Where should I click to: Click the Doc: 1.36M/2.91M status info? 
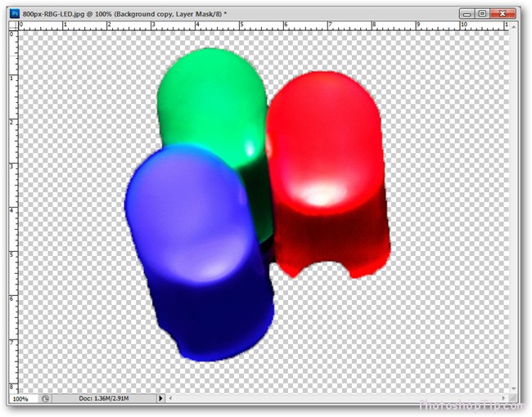(x=104, y=399)
